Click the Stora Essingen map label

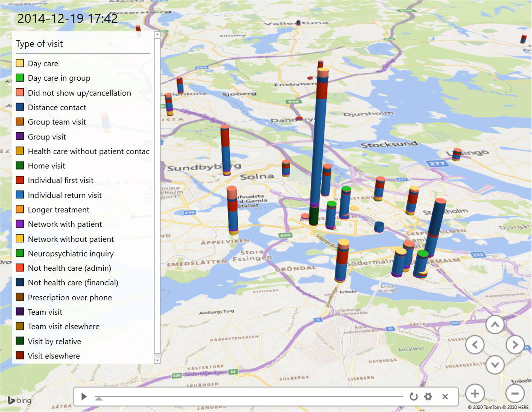pyautogui.click(x=252, y=255)
